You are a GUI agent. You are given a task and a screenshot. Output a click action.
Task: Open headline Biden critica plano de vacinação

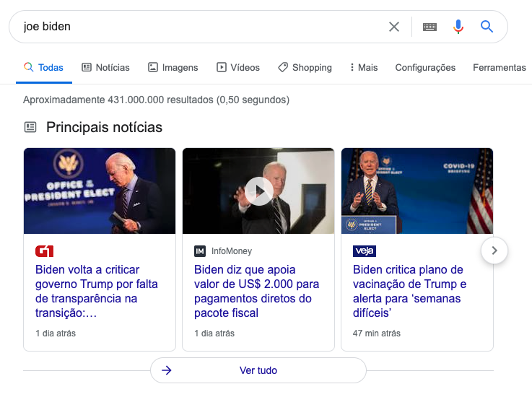pos(409,291)
